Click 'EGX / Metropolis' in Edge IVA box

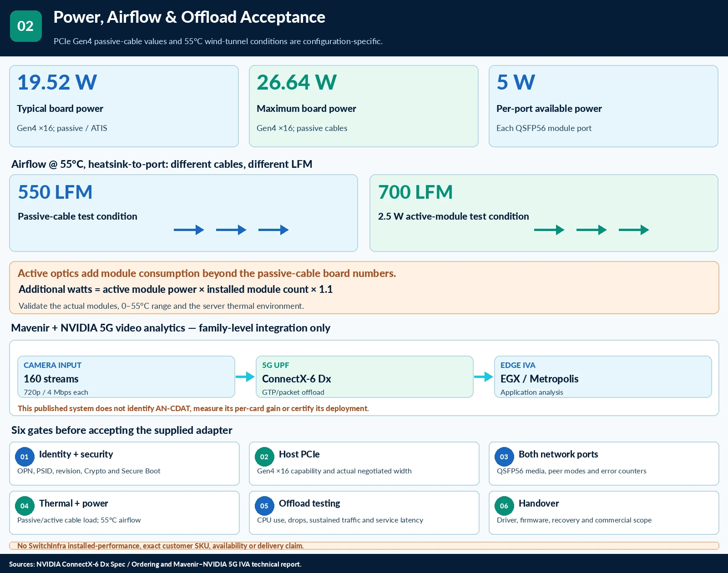540,379
